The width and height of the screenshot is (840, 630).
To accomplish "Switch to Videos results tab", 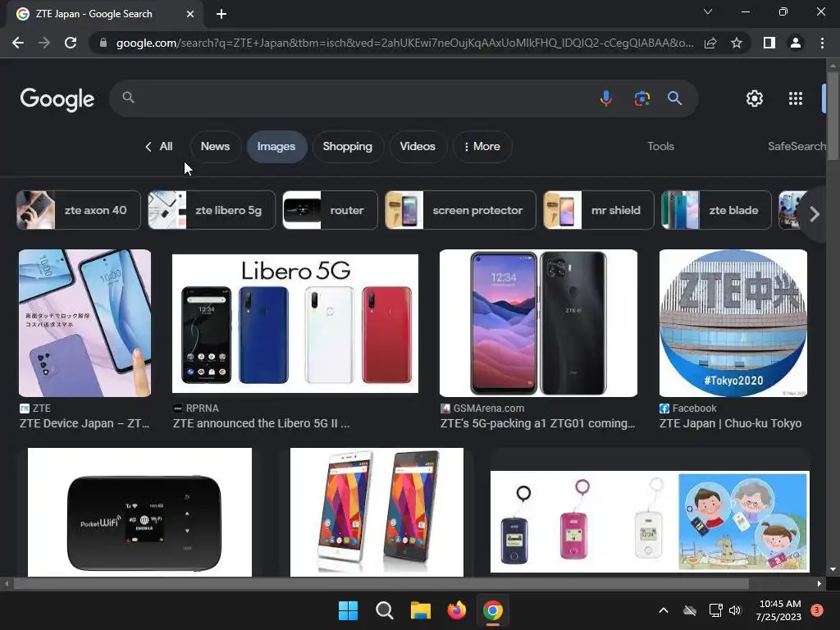I will click(418, 146).
